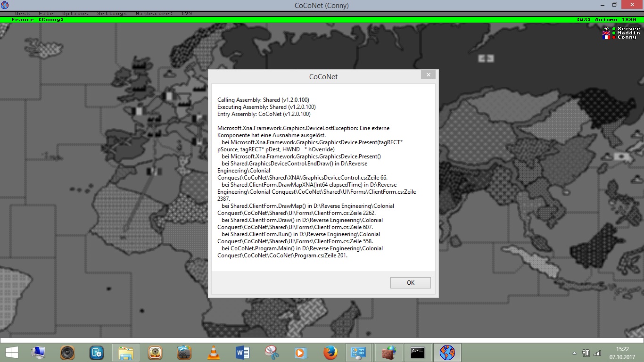Open the Windows Start button

tap(11, 353)
